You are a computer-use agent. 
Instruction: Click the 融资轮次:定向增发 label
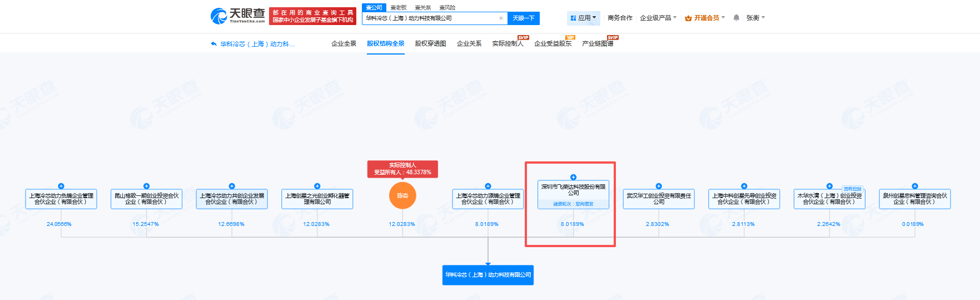574,204
